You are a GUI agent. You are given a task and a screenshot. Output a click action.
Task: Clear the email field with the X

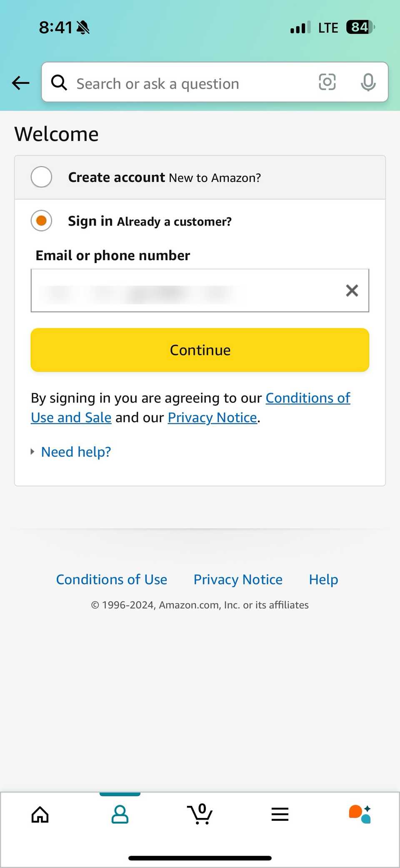click(x=352, y=290)
